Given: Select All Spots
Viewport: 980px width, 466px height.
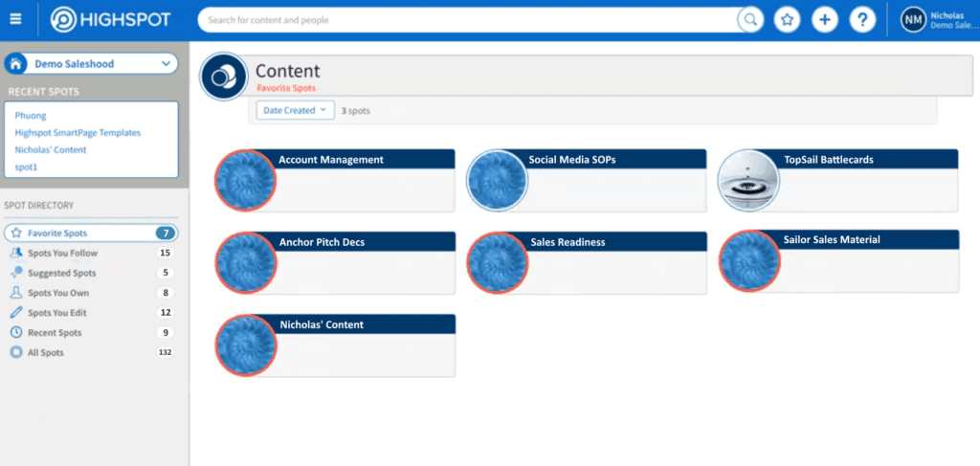Looking at the screenshot, I should point(46,352).
